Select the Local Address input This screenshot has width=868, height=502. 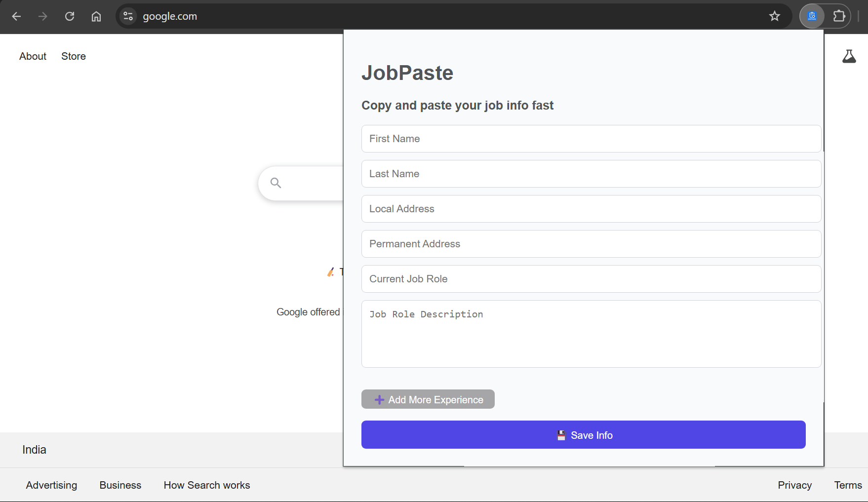(x=591, y=209)
